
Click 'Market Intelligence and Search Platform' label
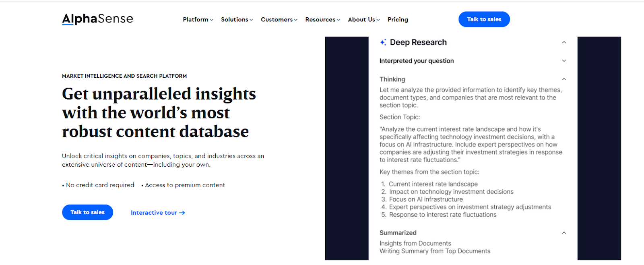coord(124,76)
